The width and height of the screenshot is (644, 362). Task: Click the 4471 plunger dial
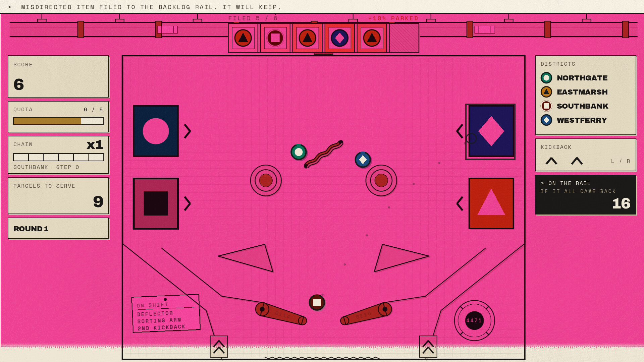click(474, 320)
